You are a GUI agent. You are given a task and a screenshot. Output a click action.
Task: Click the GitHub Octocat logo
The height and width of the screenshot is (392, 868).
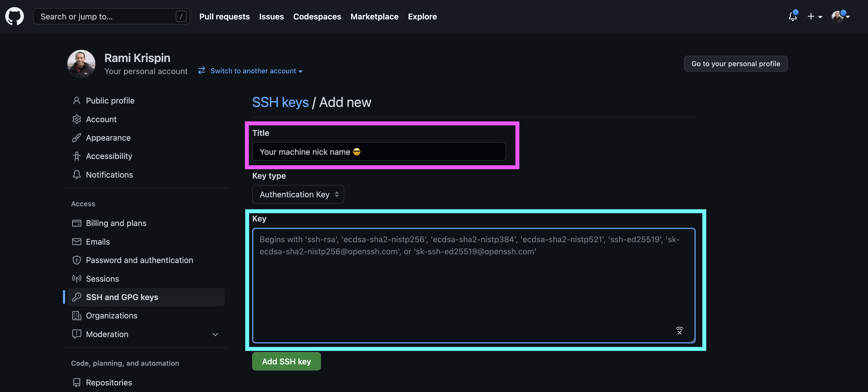[14, 16]
